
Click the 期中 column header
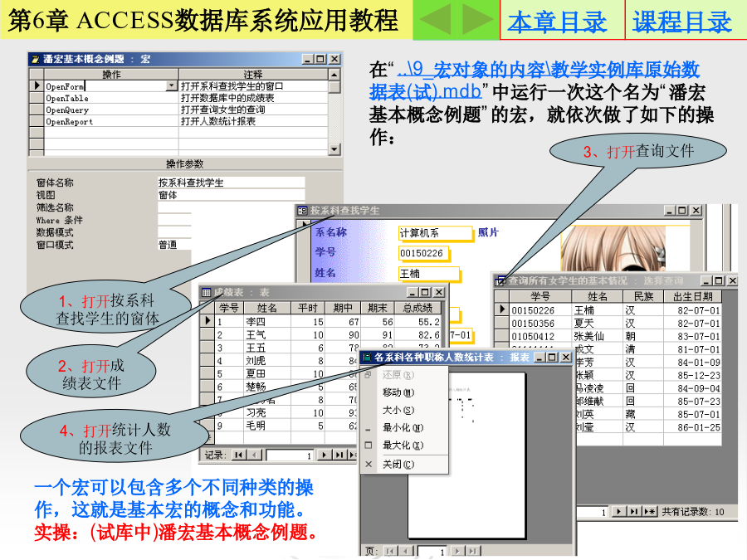(343, 308)
